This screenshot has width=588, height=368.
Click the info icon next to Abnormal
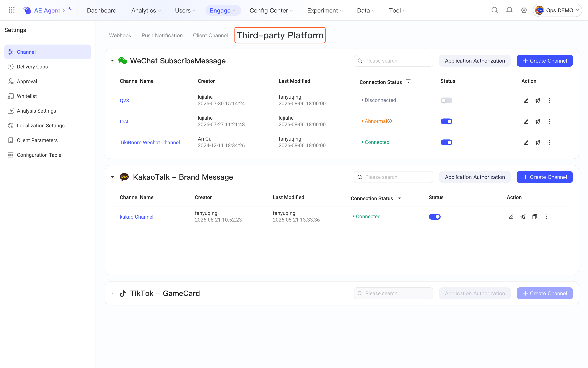(390, 121)
